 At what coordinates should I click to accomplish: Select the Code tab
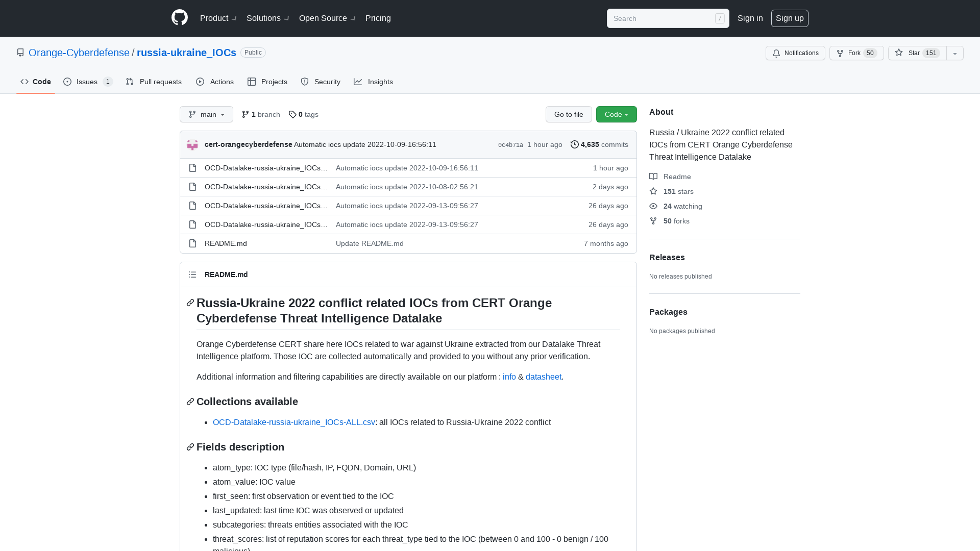tap(36, 82)
